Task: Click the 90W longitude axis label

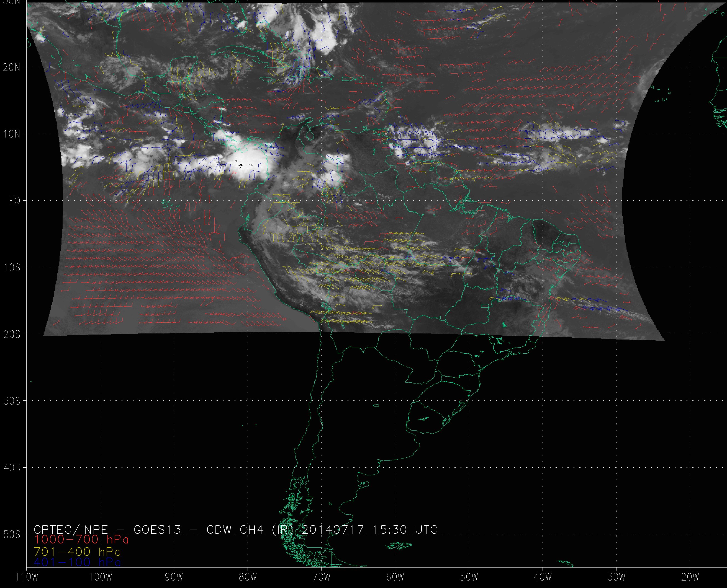Action: 174,577
